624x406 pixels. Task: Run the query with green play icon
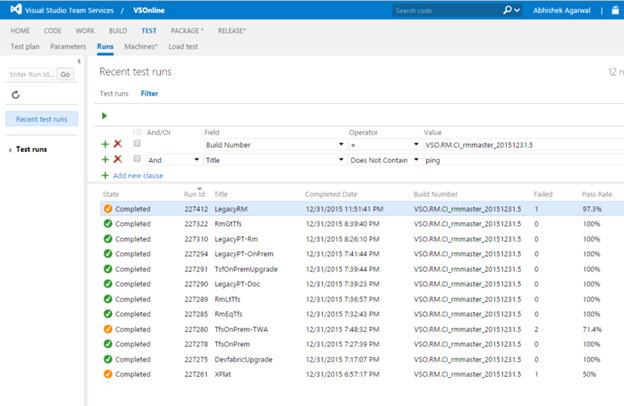pos(104,116)
